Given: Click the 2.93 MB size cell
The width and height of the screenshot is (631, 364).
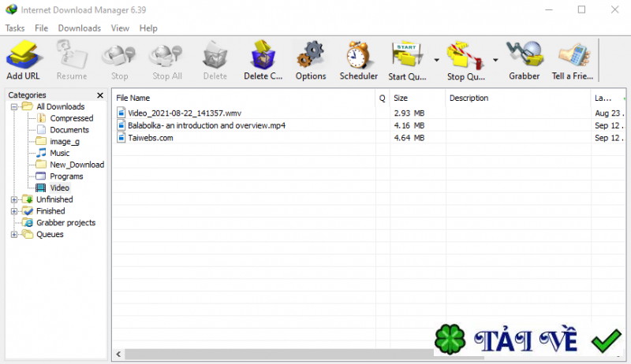Looking at the screenshot, I should click(409, 113).
